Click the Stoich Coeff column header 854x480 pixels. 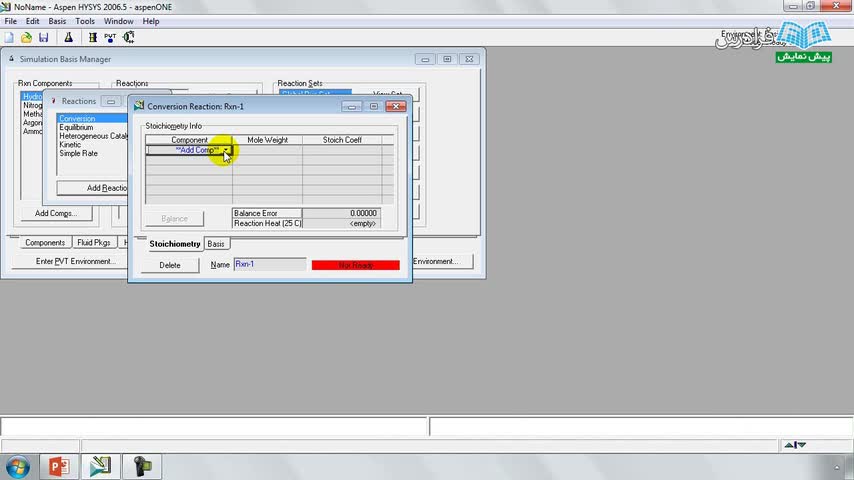pyautogui.click(x=342, y=140)
